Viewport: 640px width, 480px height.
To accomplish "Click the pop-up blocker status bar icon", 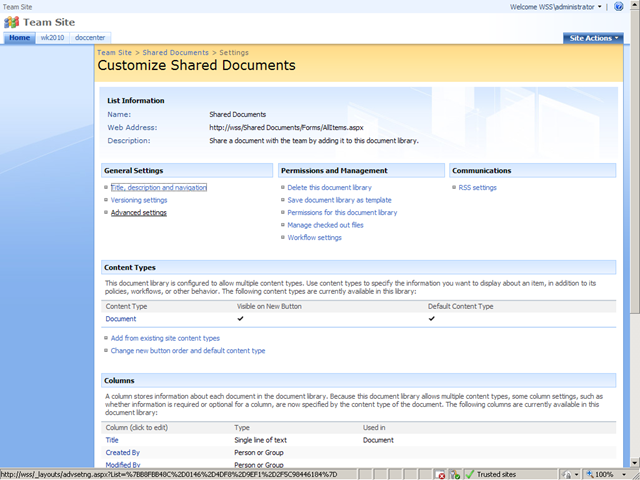I will pyautogui.click(x=440, y=474).
